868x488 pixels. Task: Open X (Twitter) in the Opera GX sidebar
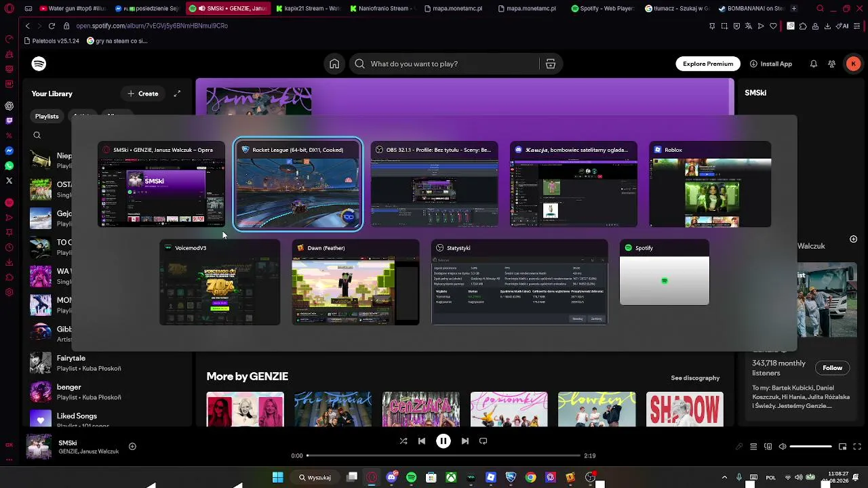click(x=9, y=180)
